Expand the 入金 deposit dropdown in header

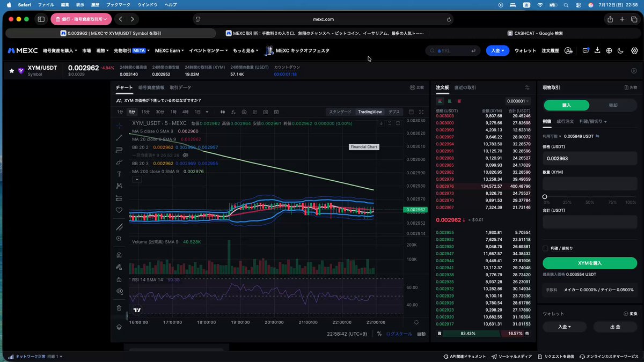pyautogui.click(x=497, y=50)
